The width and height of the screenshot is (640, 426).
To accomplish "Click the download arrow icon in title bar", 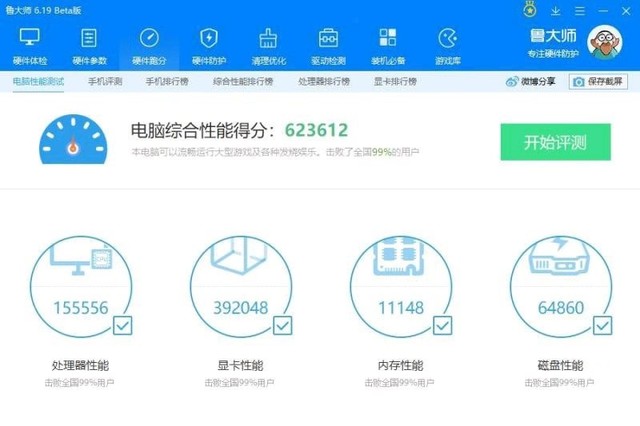I will pyautogui.click(x=556, y=11).
